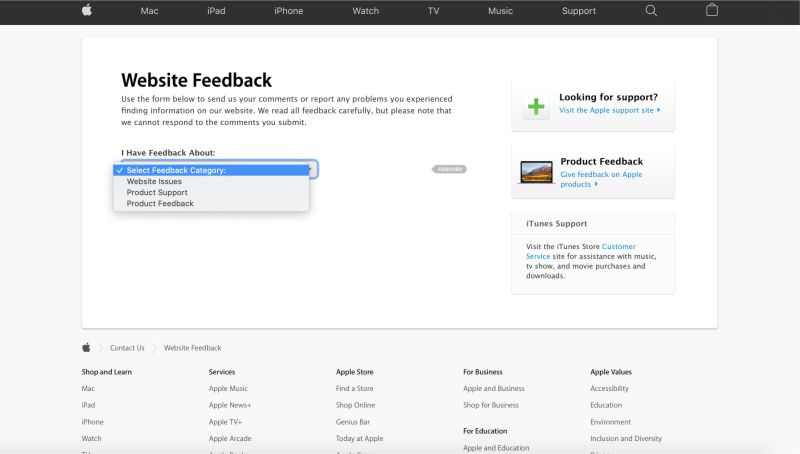Open Education link under Apple Values

(606, 405)
